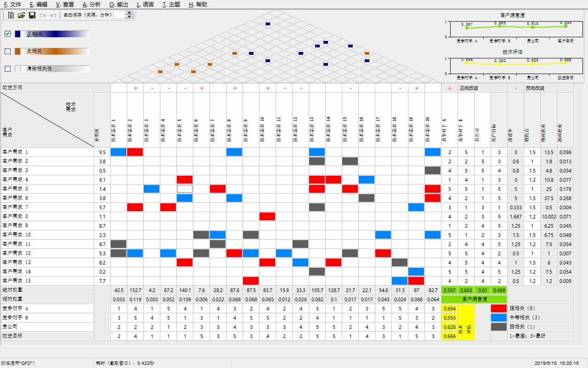Toggle the 正相关 checkbox

pos(7,34)
